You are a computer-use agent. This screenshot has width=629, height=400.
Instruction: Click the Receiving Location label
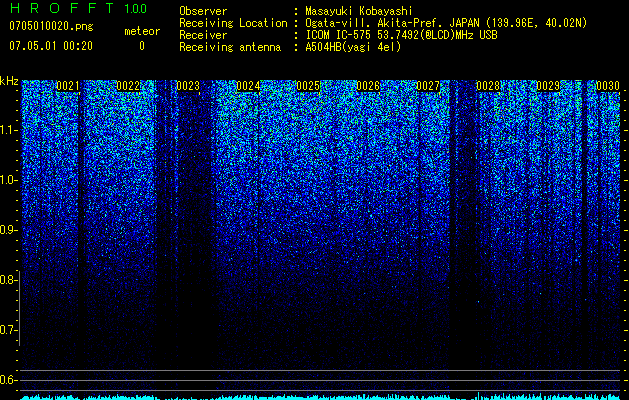[233, 24]
